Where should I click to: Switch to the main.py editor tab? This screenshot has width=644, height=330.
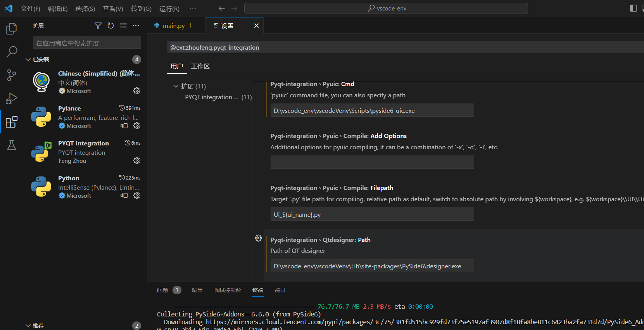(x=176, y=26)
